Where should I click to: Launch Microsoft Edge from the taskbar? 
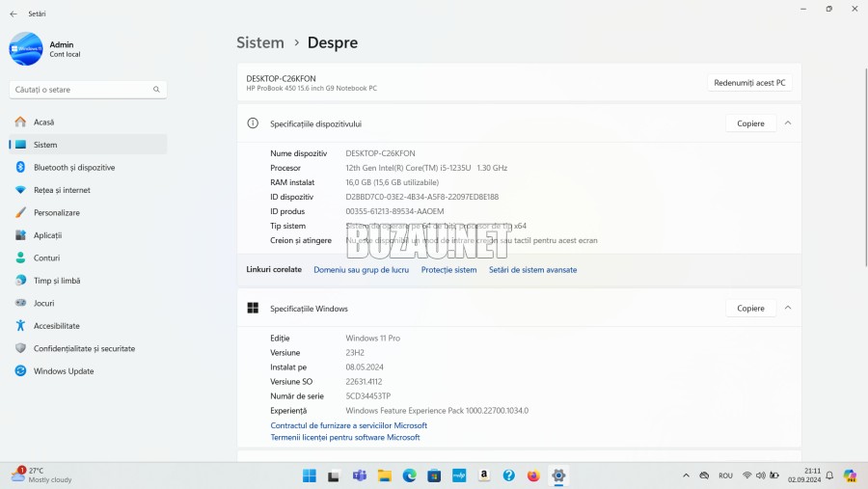pyautogui.click(x=409, y=475)
